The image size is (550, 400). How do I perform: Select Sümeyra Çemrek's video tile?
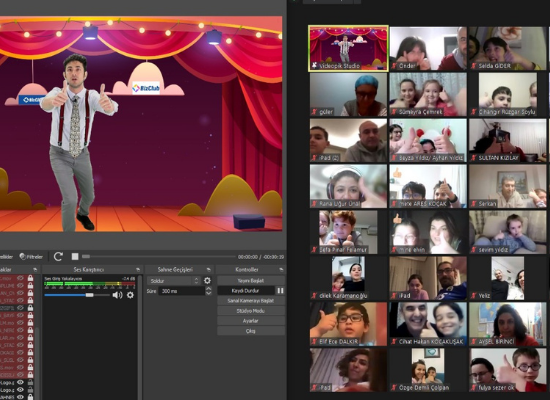tap(428, 94)
